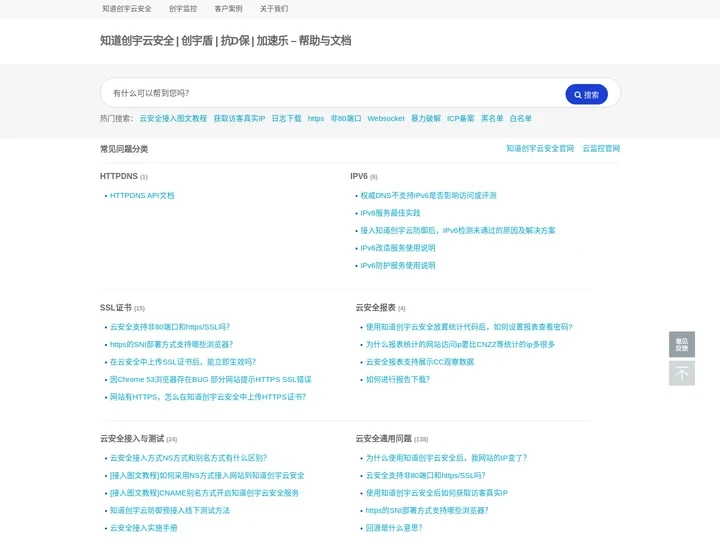Viewport: 720px width, 540px height.
Task: Open article 知道创宇云防御预接入线下测试方法
Action: point(169,510)
